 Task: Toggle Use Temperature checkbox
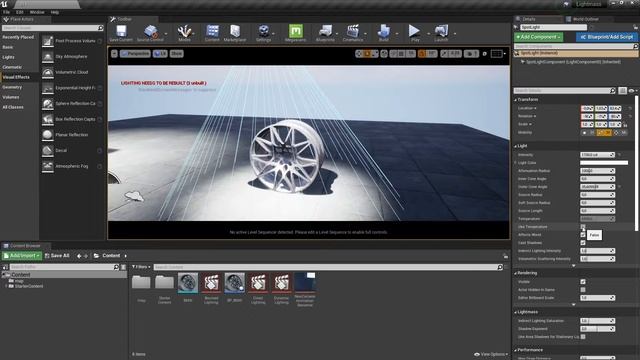click(x=583, y=227)
